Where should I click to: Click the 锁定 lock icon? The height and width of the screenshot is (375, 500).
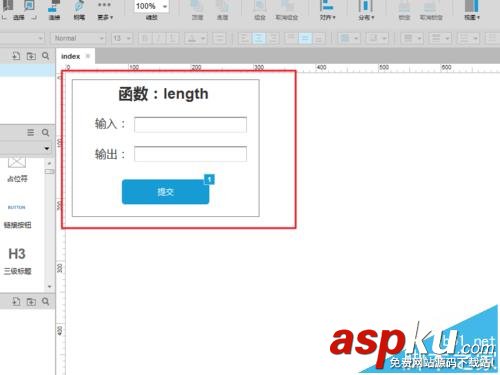(404, 10)
